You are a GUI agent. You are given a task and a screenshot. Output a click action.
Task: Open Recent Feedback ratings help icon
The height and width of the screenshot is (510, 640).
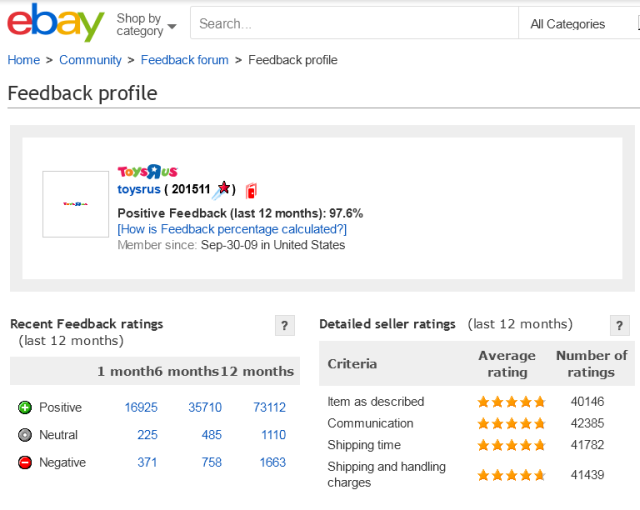(284, 325)
